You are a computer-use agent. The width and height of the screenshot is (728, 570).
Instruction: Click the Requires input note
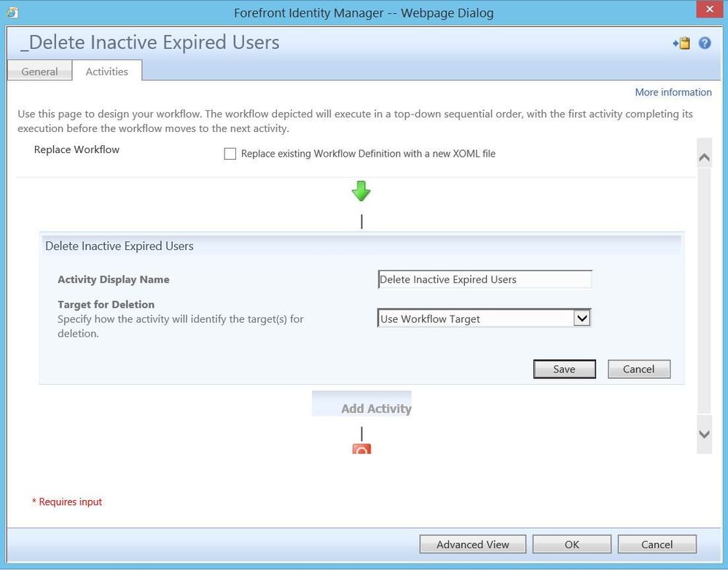point(67,501)
